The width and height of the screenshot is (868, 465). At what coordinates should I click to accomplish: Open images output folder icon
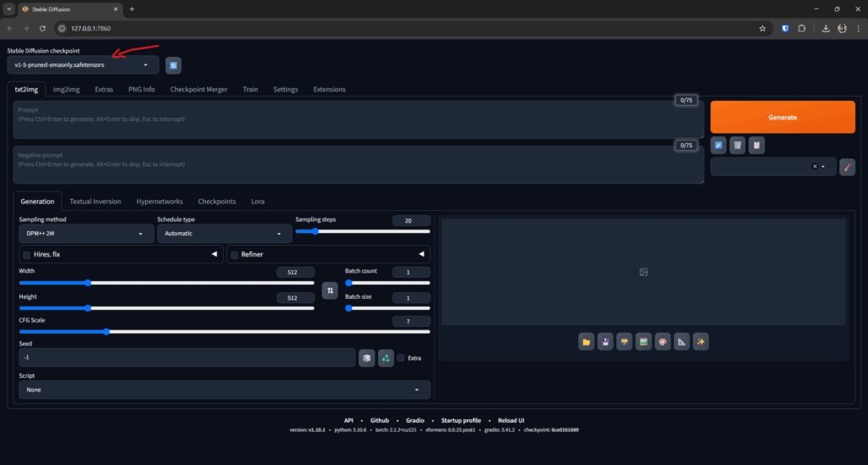click(x=587, y=341)
